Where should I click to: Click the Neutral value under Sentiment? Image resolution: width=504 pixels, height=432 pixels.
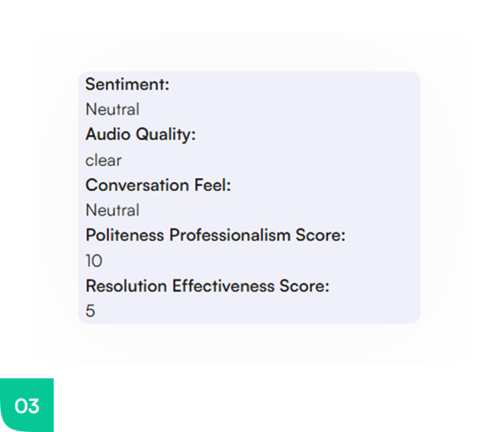pos(113,109)
